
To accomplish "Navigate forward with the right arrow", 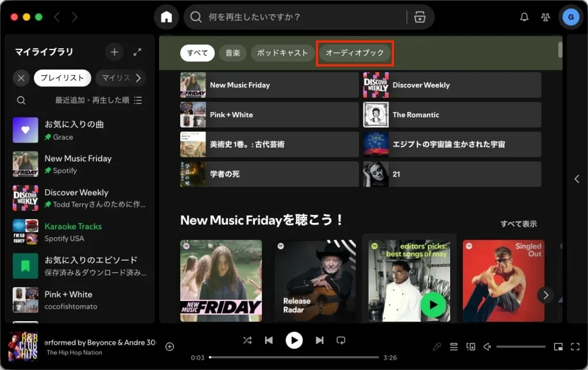I will pos(74,17).
